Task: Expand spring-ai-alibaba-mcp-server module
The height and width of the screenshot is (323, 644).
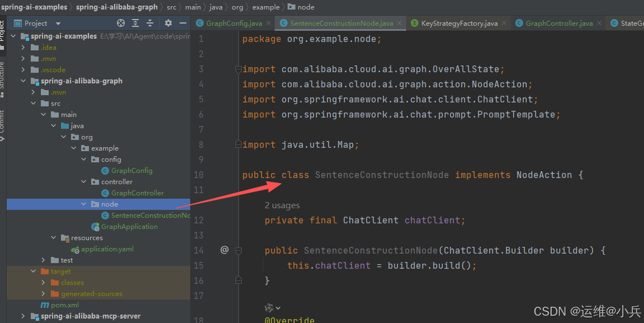Action: coord(23,316)
